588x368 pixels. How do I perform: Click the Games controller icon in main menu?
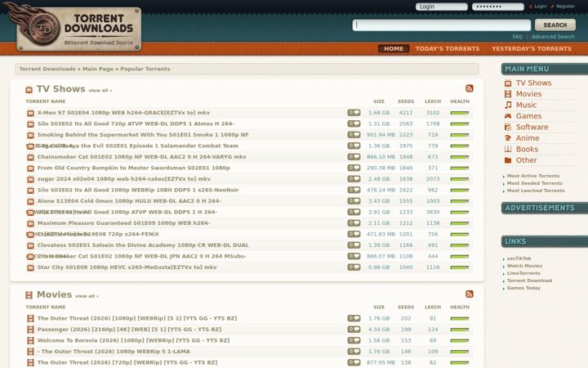coord(508,116)
